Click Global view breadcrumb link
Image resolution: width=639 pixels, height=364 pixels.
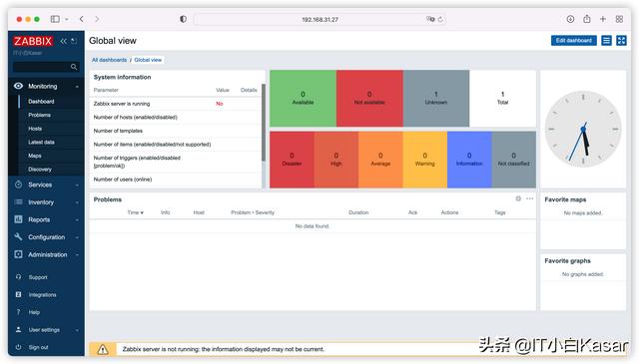148,60
